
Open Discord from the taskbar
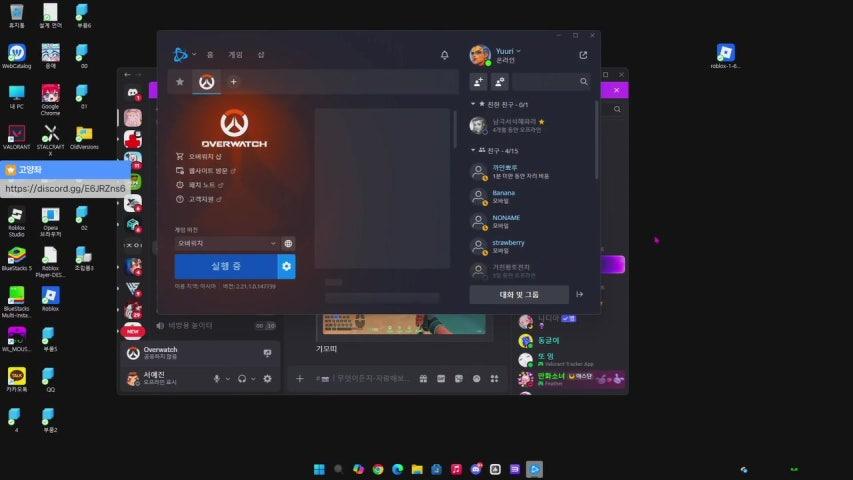click(x=476, y=469)
